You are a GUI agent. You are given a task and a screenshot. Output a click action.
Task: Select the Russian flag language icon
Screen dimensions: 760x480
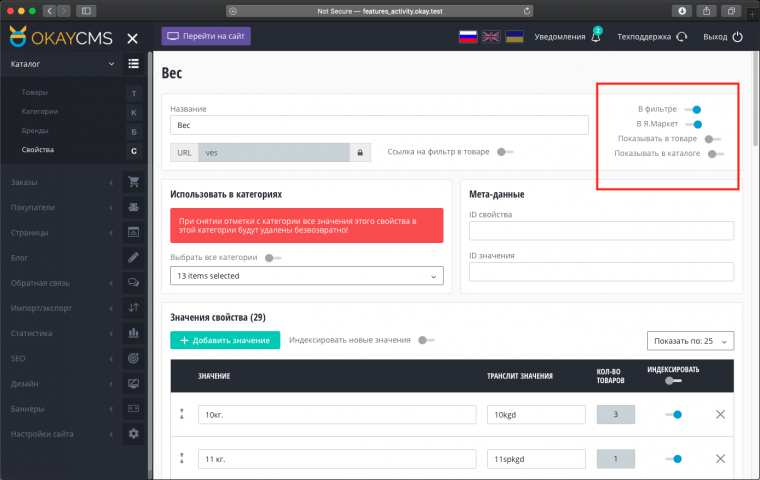[467, 37]
